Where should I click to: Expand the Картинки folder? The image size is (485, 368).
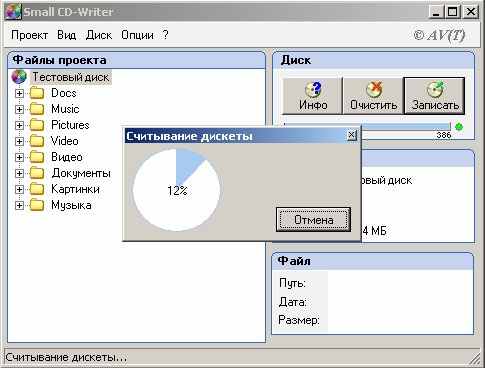[19, 189]
